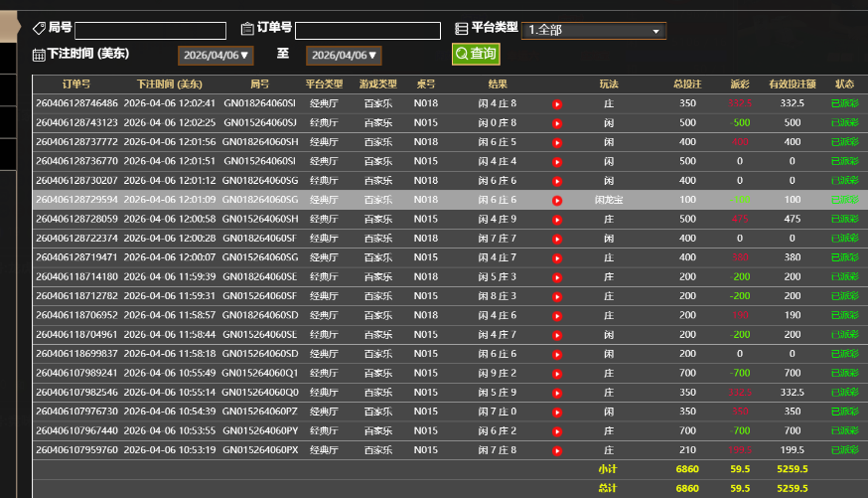Image resolution: width=868 pixels, height=498 pixels.
Task: Play replay video for order 260406128737772
Action: tap(557, 143)
